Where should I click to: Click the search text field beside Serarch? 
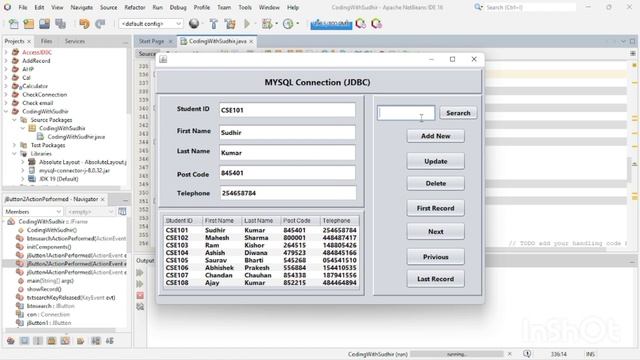[x=406, y=113]
